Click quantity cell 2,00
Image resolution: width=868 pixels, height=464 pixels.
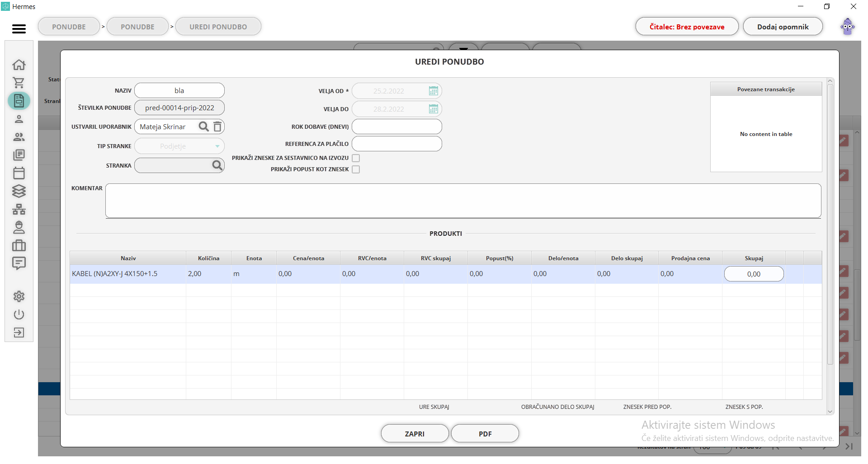[x=208, y=274]
